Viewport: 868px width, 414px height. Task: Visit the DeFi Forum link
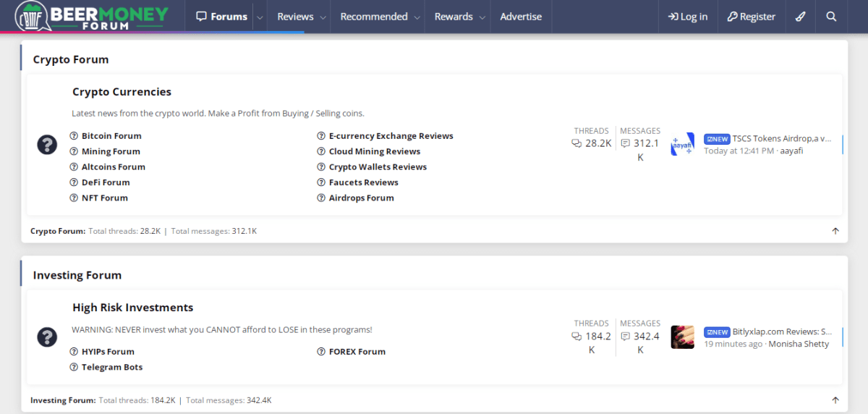(x=106, y=182)
